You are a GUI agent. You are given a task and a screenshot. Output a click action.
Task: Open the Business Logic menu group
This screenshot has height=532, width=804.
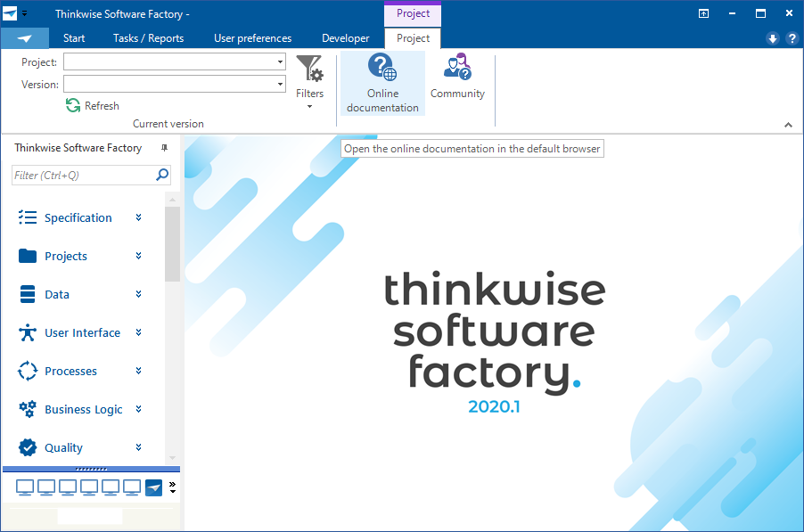[84, 410]
